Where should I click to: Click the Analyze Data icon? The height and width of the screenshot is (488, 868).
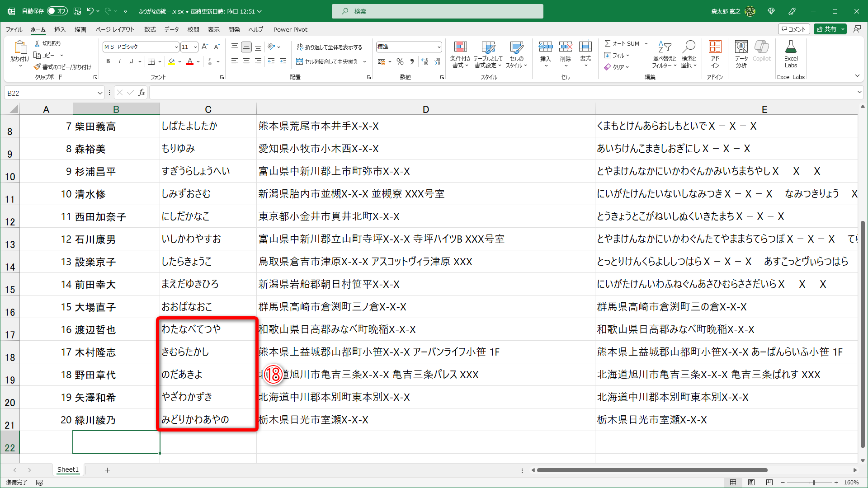click(741, 47)
